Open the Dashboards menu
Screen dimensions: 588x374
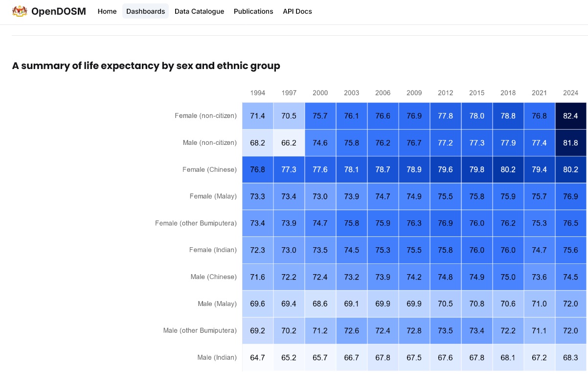(145, 11)
